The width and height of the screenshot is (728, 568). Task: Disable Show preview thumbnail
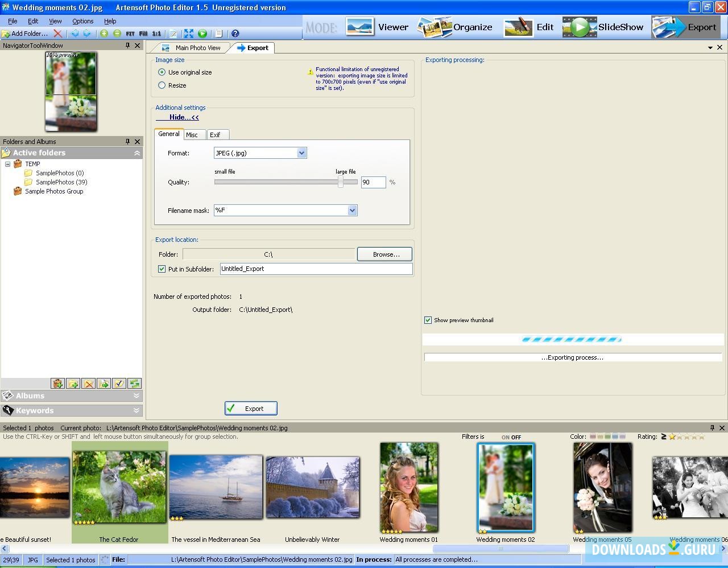[x=428, y=320]
